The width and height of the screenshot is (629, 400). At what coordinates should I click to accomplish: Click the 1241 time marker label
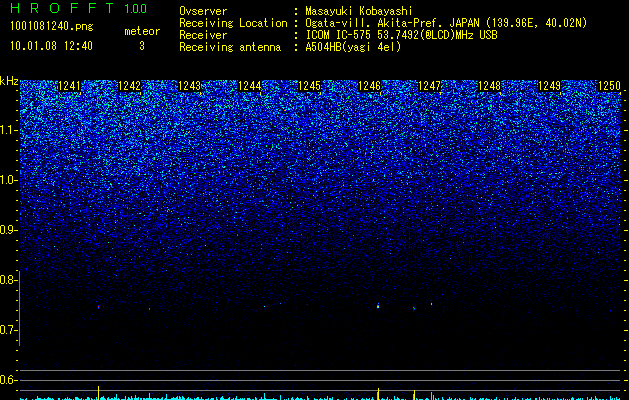pos(69,86)
